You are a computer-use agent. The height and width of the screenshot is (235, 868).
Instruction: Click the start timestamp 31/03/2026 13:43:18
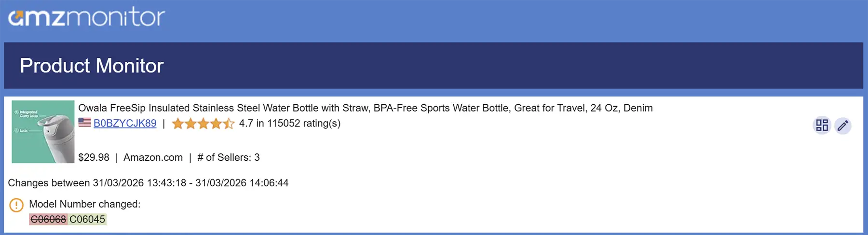coord(139,183)
